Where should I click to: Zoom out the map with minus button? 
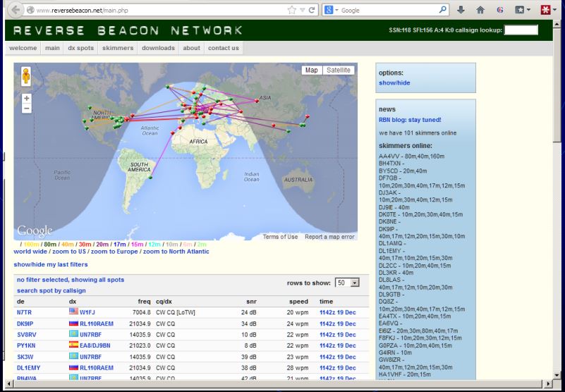pos(27,109)
